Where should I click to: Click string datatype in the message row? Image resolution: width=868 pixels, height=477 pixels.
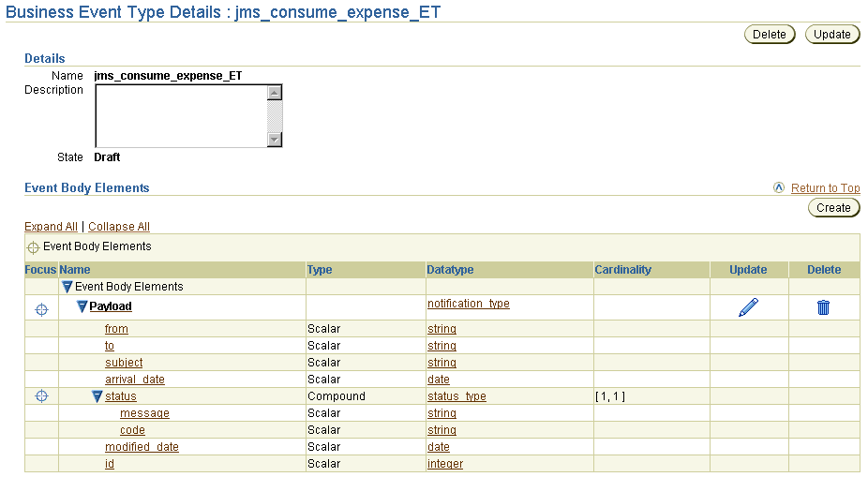[x=441, y=413]
